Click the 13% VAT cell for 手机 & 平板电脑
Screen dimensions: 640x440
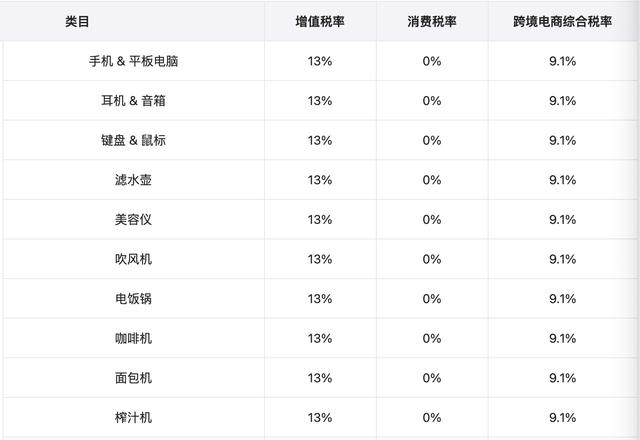pos(320,61)
